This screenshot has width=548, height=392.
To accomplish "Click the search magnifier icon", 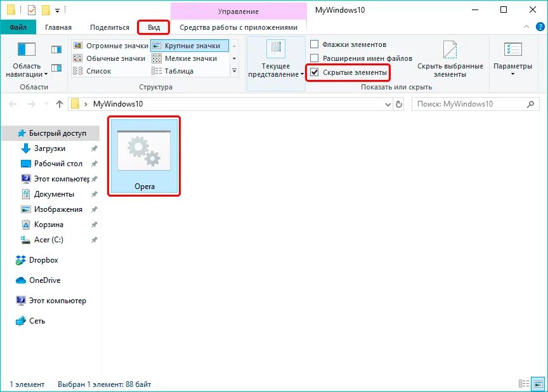I will click(530, 104).
